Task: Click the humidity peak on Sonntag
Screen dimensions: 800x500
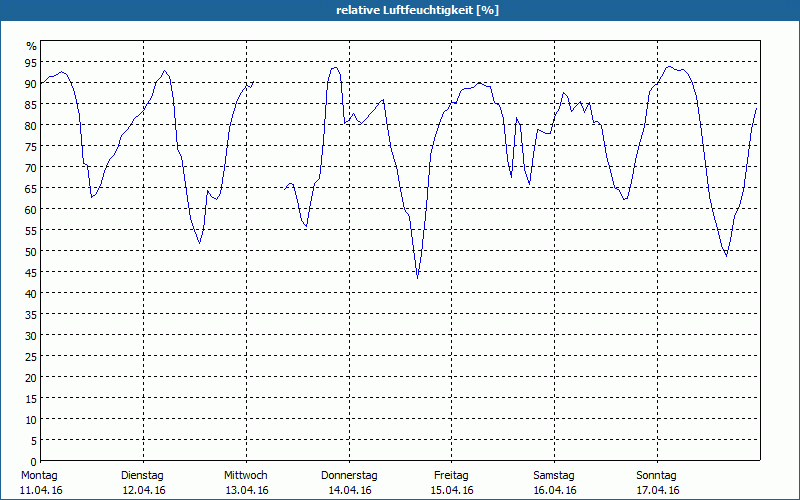Action: pyautogui.click(x=669, y=67)
